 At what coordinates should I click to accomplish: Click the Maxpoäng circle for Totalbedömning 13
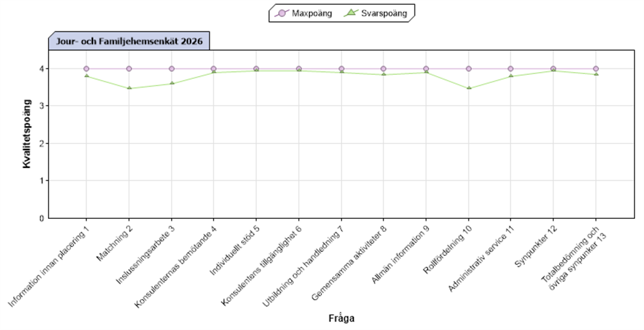coord(595,69)
